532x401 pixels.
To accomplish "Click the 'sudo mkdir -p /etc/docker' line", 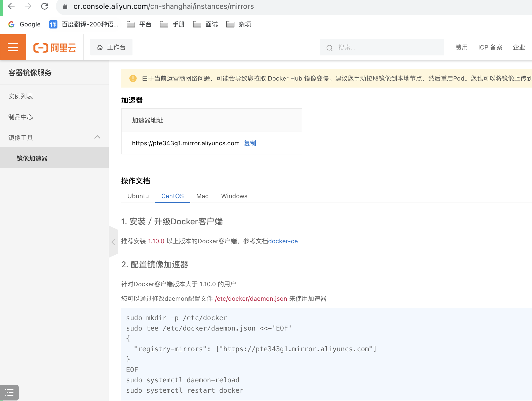I will tap(177, 318).
